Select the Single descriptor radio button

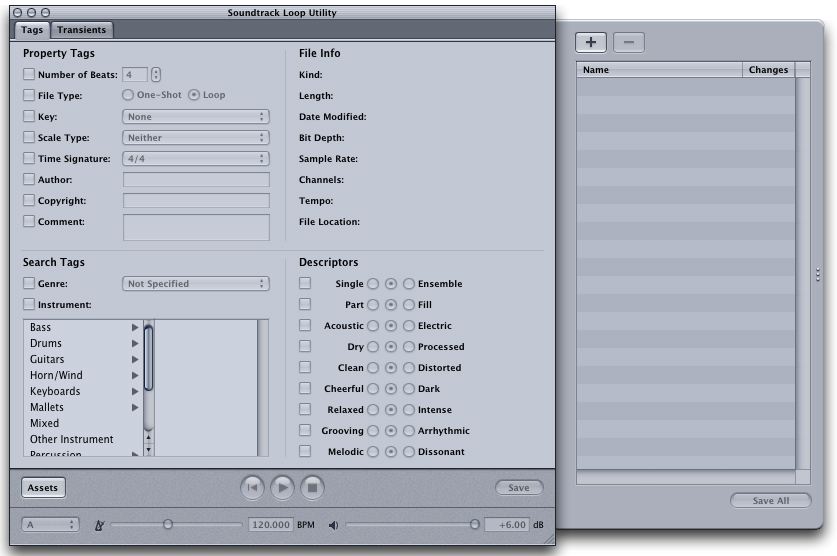coord(373,283)
